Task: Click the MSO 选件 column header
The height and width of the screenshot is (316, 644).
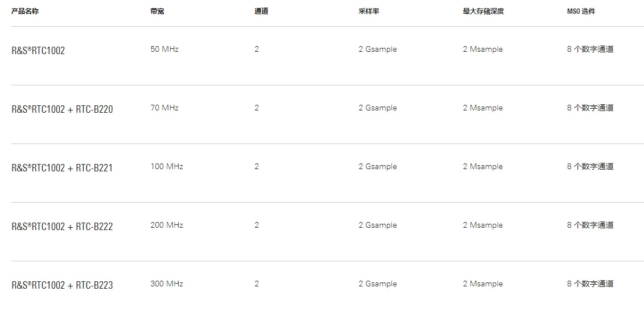Action: point(581,11)
